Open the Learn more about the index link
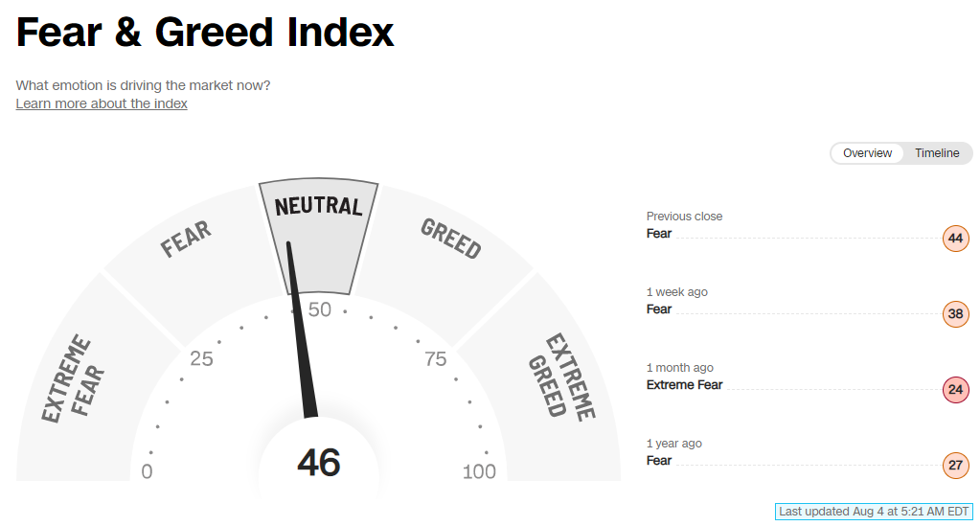Viewport: 980px width, 526px height. point(102,103)
